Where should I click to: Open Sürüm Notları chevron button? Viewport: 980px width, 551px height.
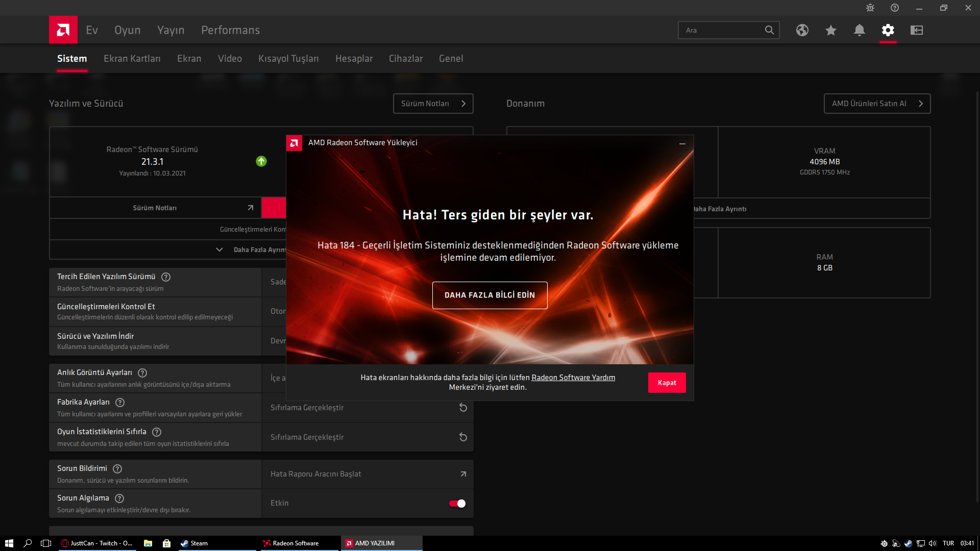pyautogui.click(x=433, y=104)
